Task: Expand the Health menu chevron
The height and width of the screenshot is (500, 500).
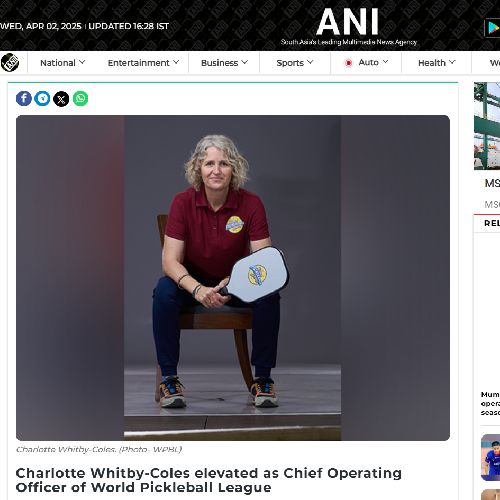Action: tap(452, 62)
